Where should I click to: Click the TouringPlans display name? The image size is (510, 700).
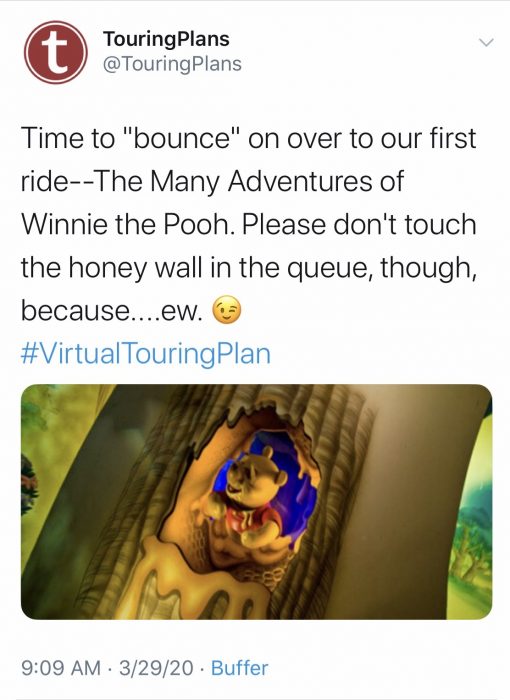click(x=166, y=39)
